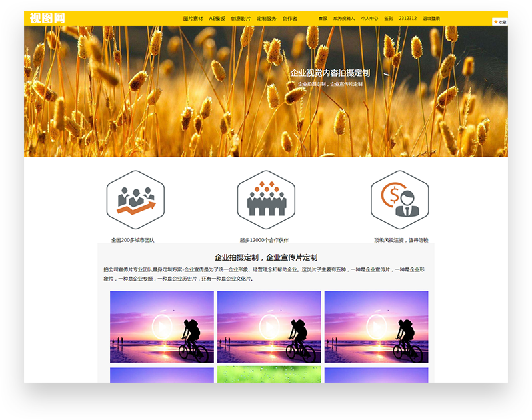Click 成为投稿人 link
The image size is (532, 420).
(x=344, y=18)
